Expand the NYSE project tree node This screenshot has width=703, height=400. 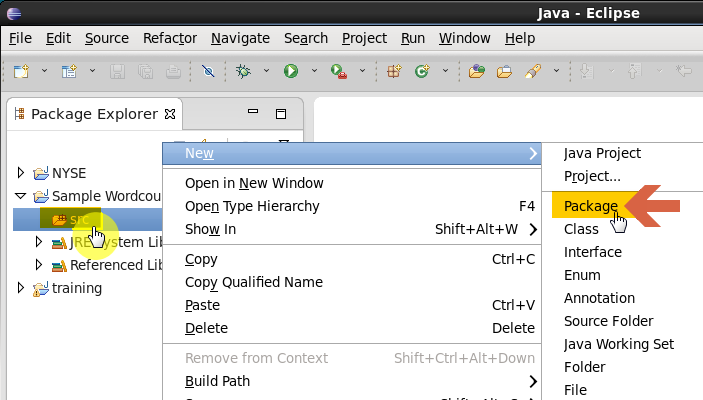click(x=21, y=173)
